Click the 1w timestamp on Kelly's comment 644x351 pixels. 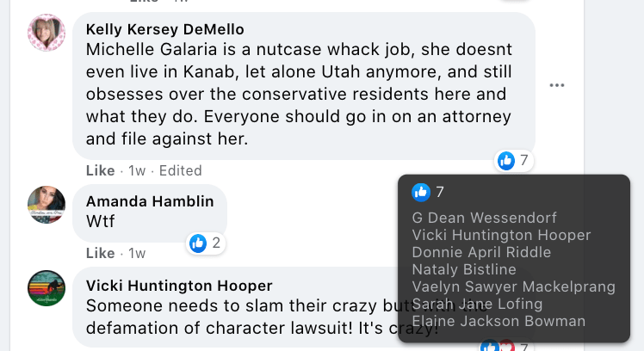point(136,170)
